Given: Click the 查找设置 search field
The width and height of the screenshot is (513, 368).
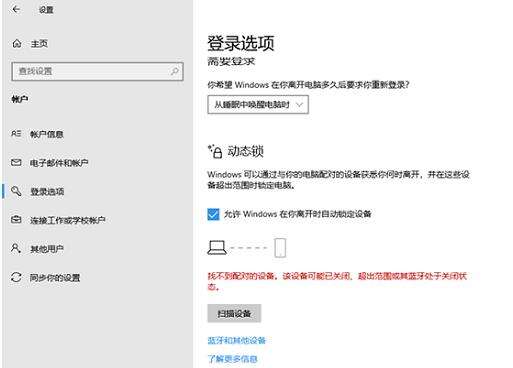Looking at the screenshot, I should point(97,71).
